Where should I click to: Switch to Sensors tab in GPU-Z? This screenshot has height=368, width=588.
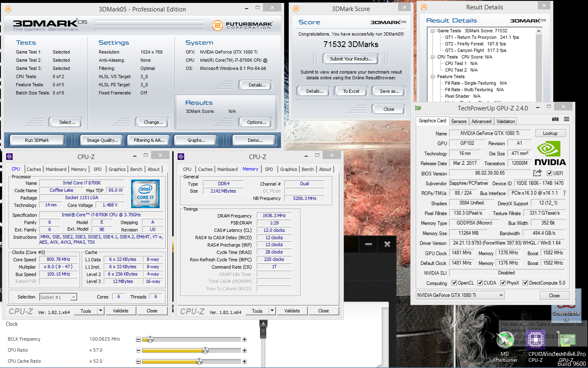pos(459,121)
